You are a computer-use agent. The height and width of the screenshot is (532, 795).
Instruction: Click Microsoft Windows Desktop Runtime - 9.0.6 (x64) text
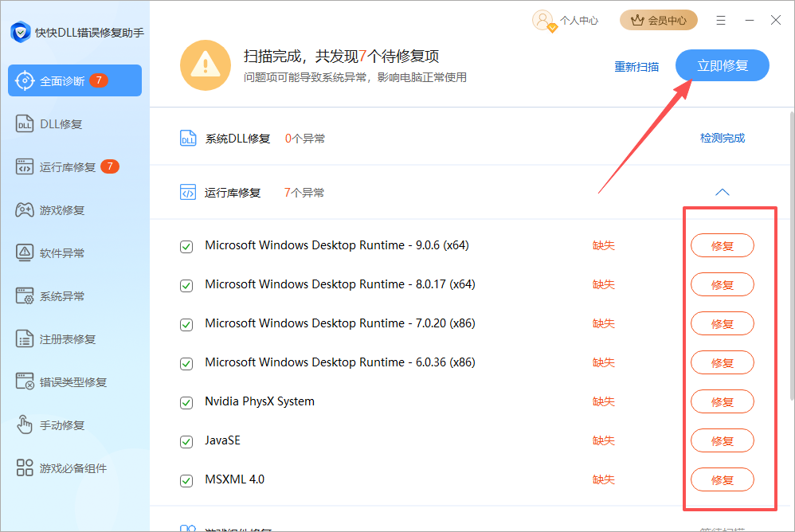337,245
